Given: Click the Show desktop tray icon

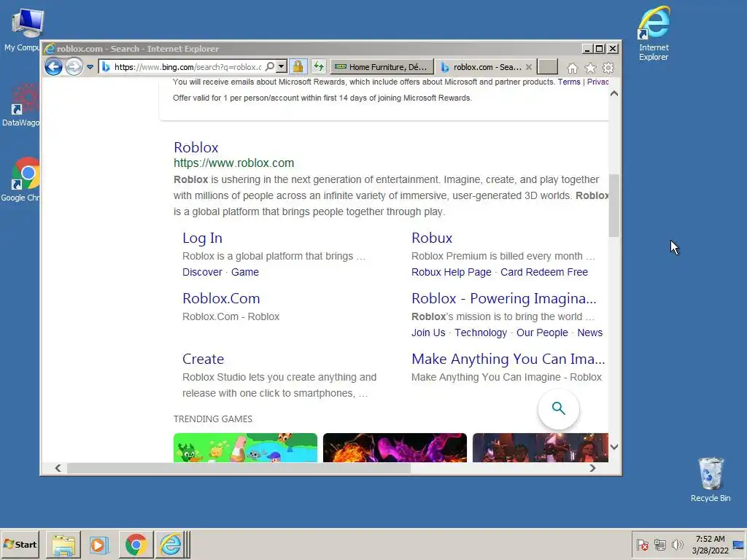Looking at the screenshot, I should point(739,545).
